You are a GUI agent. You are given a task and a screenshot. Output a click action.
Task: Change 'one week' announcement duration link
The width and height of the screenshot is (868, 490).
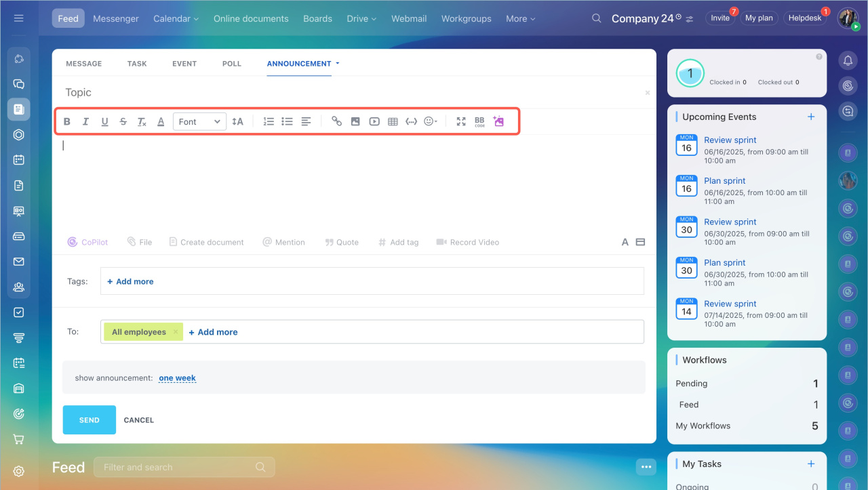click(177, 378)
